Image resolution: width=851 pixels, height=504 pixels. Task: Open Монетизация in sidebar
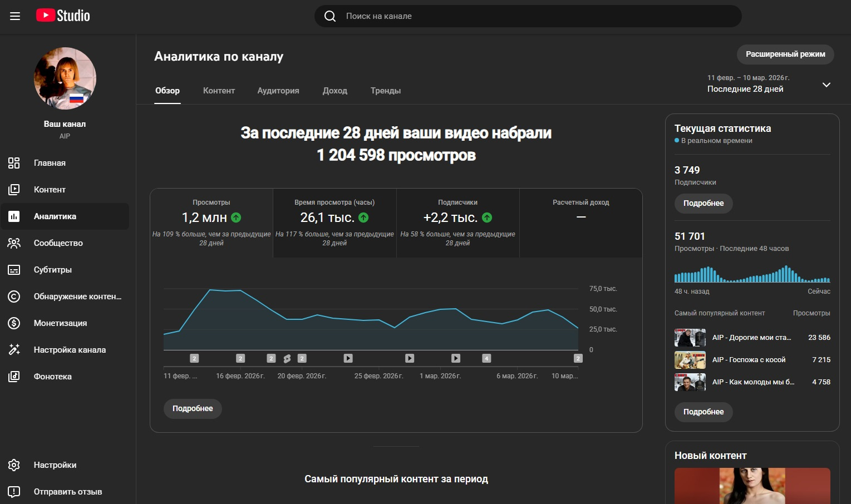click(x=60, y=323)
